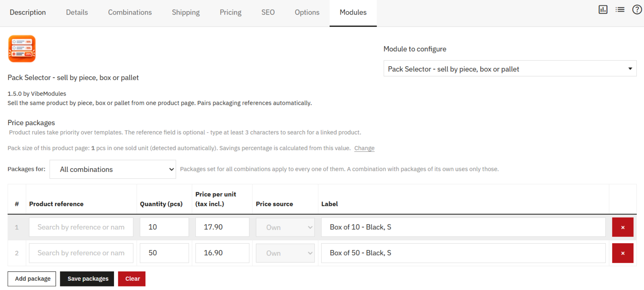The height and width of the screenshot is (290, 644).
Task: Open the Module to configure dropdown
Action: [x=510, y=68]
